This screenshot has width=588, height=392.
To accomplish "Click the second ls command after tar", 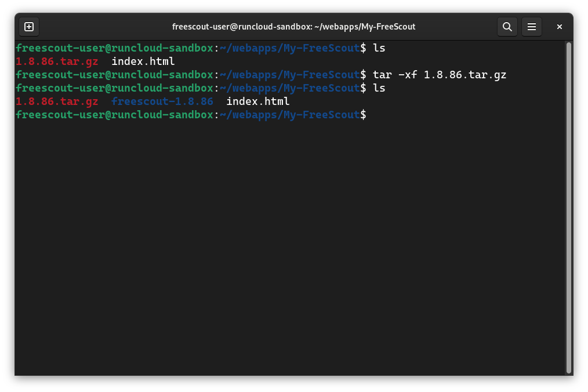I will click(x=379, y=88).
